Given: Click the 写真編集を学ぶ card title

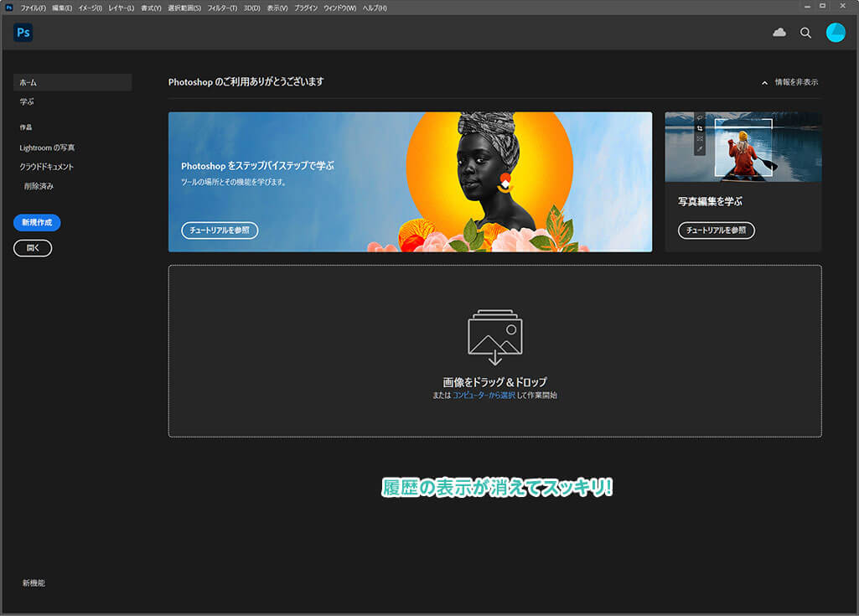Looking at the screenshot, I should point(710,202).
